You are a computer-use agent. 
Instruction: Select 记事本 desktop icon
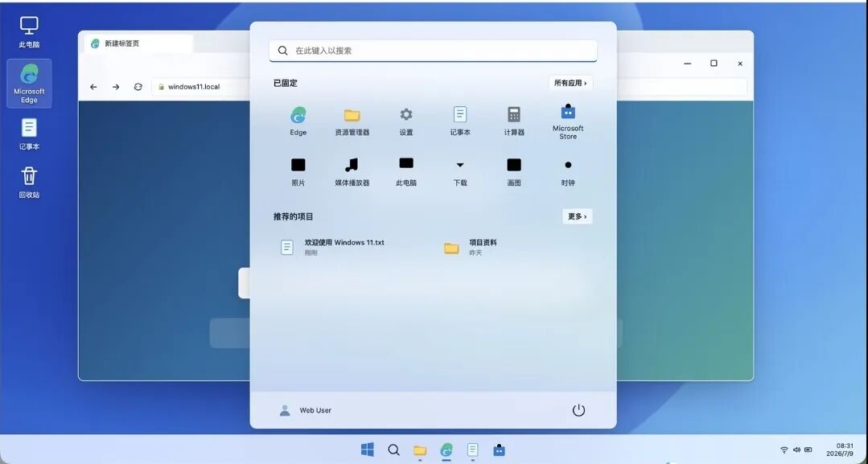point(29,134)
